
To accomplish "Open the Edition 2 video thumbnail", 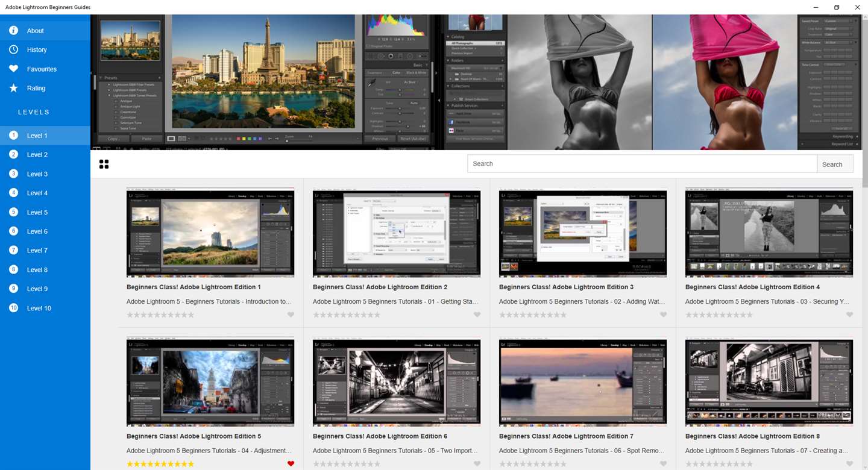I will click(x=397, y=233).
